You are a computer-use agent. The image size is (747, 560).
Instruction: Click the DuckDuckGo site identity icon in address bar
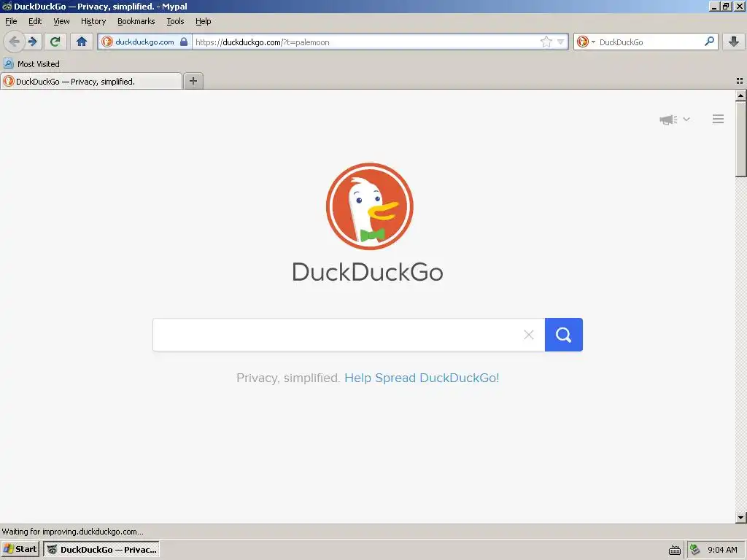click(x=107, y=42)
